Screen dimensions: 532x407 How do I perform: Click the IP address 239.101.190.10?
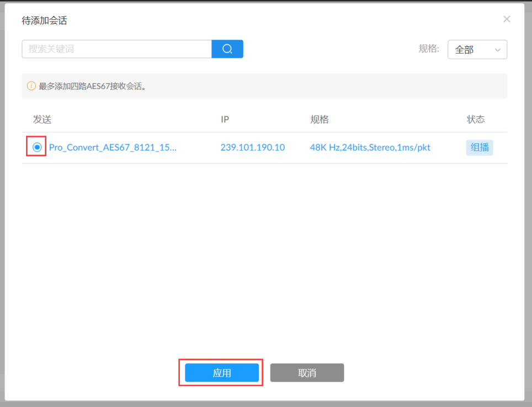(252, 147)
